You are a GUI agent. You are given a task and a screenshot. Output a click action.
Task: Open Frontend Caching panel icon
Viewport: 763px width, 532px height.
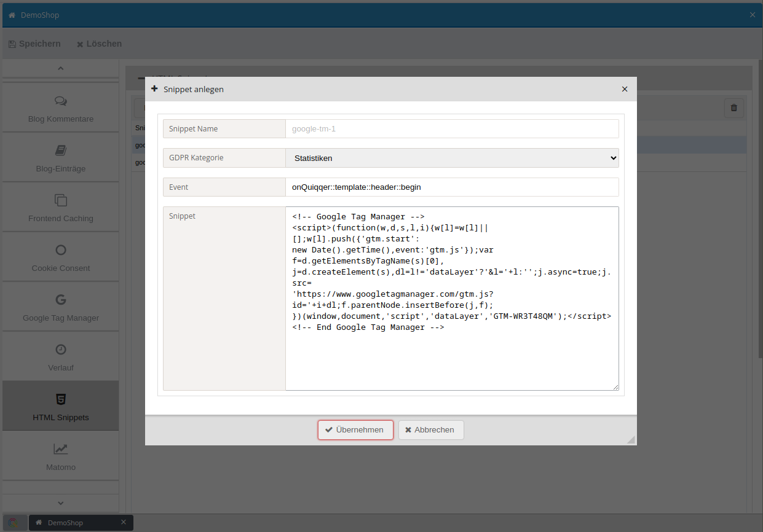[60, 200]
